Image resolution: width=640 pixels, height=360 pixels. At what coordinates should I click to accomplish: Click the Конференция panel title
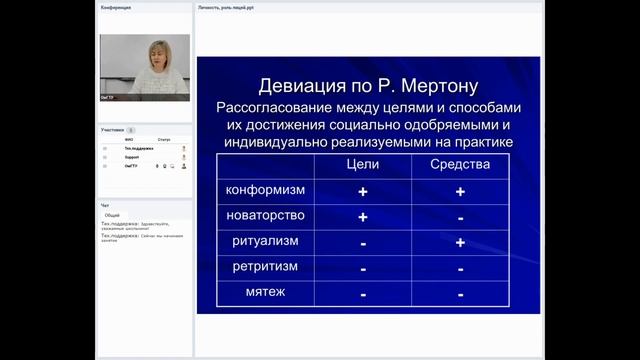tap(116, 7)
